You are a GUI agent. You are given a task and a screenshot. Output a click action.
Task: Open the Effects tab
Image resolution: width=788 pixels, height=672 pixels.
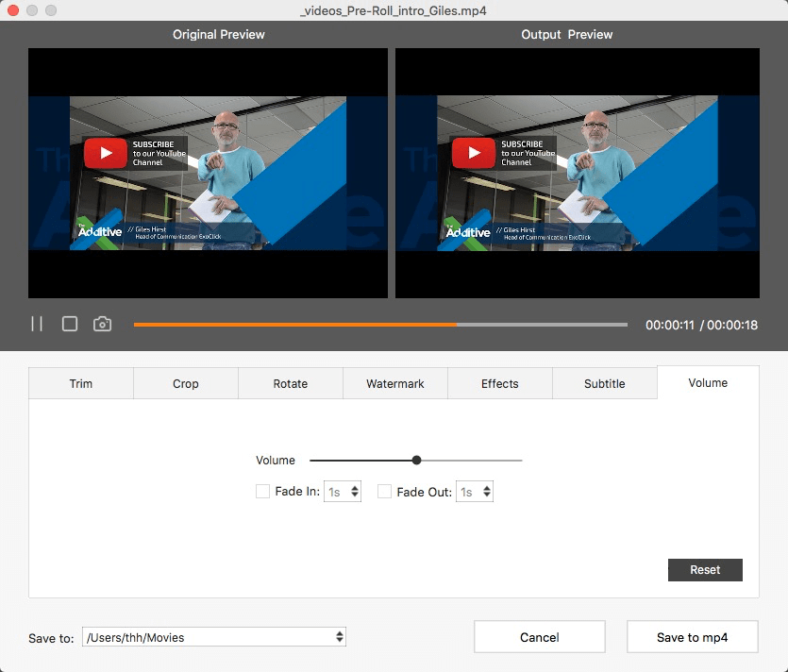click(x=500, y=384)
